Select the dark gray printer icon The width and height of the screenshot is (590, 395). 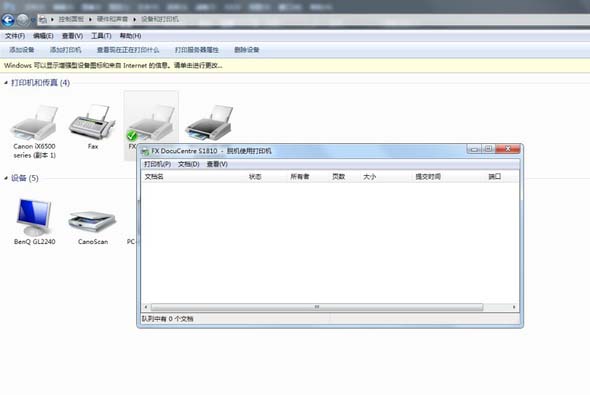pyautogui.click(x=209, y=123)
